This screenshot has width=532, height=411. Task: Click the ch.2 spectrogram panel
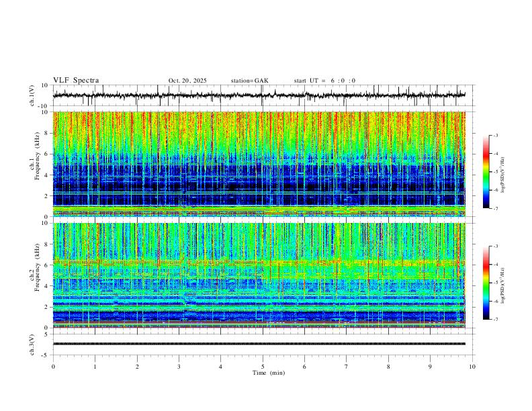pyautogui.click(x=259, y=275)
